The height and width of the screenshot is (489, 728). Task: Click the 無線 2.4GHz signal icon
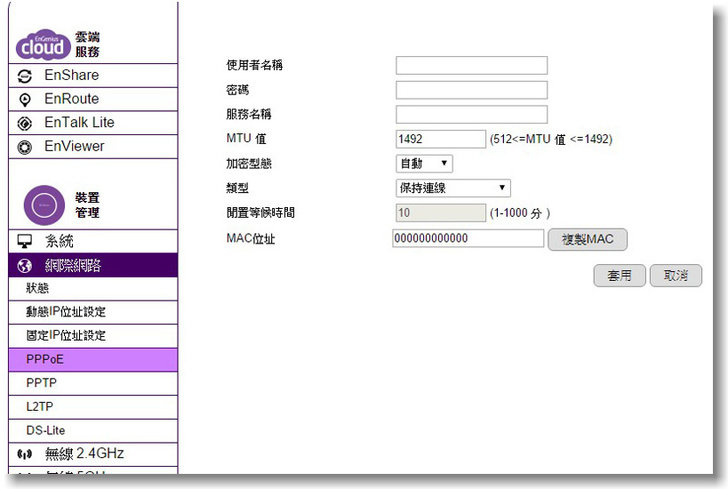(26, 454)
